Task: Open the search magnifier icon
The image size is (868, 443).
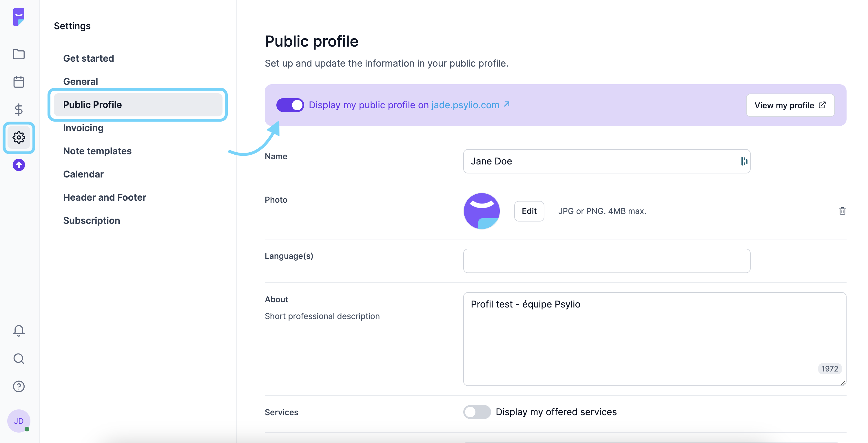Action: point(19,358)
